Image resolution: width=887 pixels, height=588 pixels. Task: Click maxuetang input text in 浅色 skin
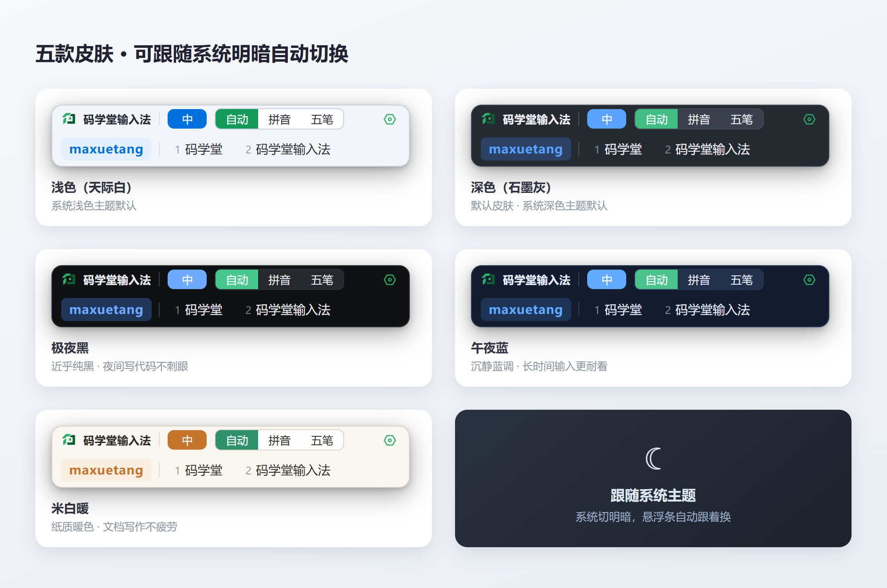point(106,149)
